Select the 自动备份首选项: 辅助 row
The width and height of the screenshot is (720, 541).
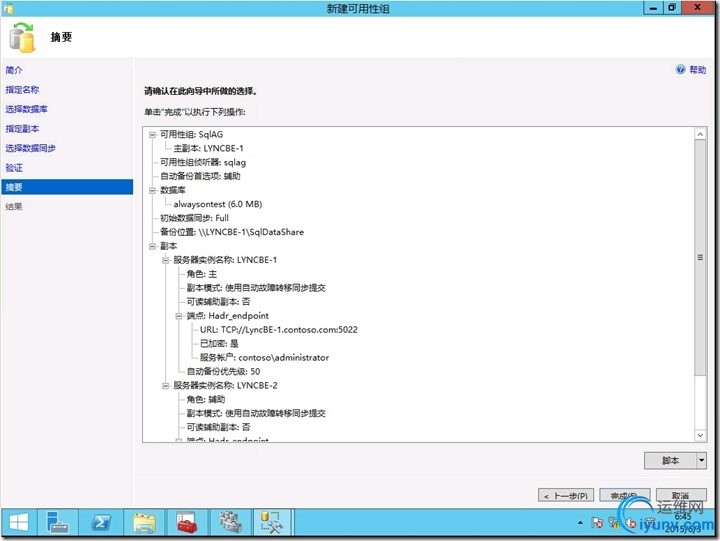pos(200,176)
